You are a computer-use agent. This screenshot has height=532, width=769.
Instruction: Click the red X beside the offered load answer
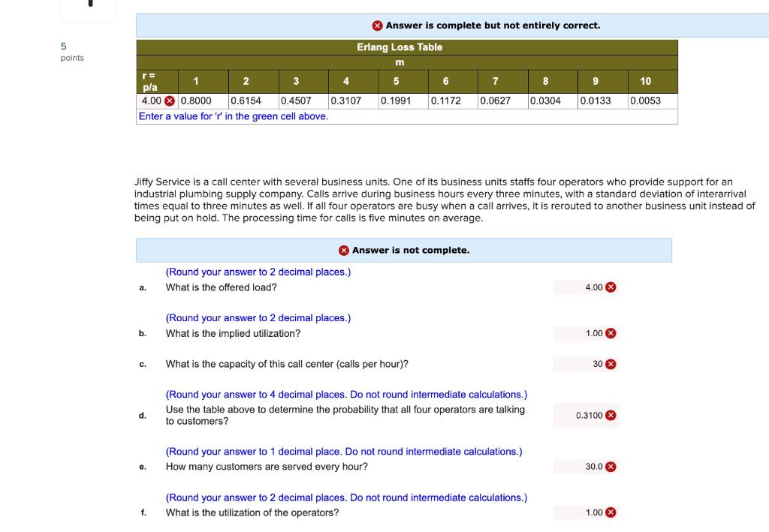(610, 287)
